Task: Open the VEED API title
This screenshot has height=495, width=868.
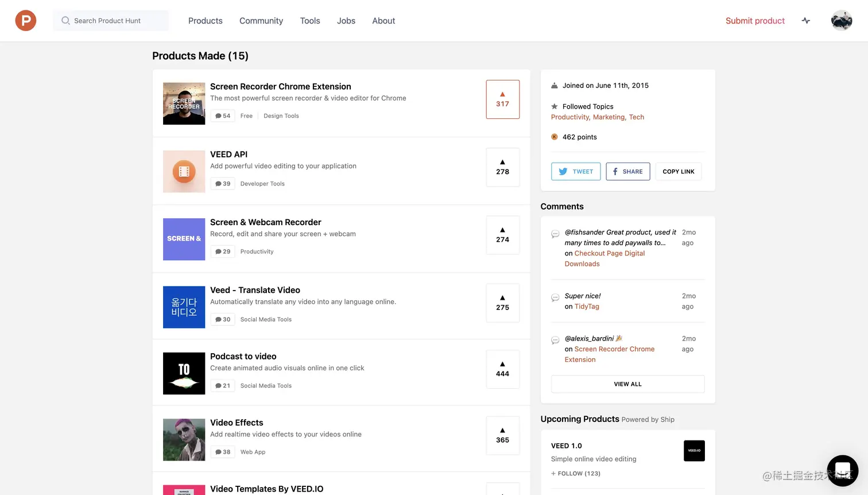Action: coord(229,154)
